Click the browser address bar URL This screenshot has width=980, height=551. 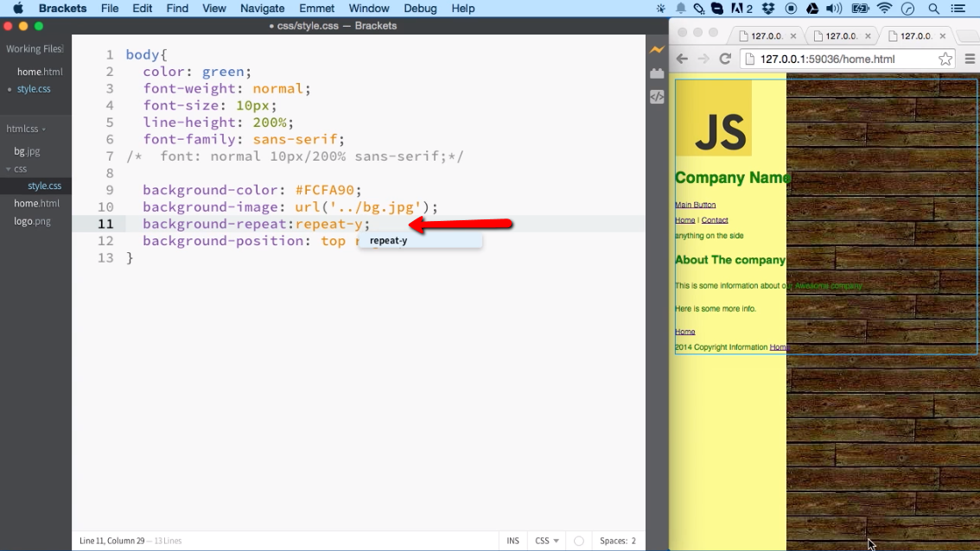coord(828,59)
